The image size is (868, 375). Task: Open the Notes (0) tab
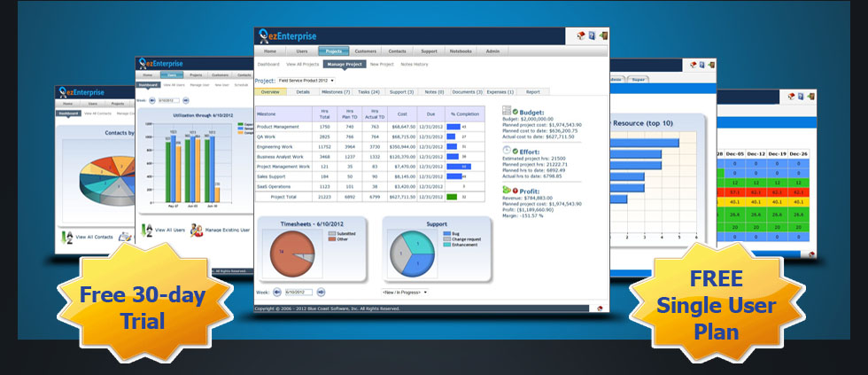(434, 92)
